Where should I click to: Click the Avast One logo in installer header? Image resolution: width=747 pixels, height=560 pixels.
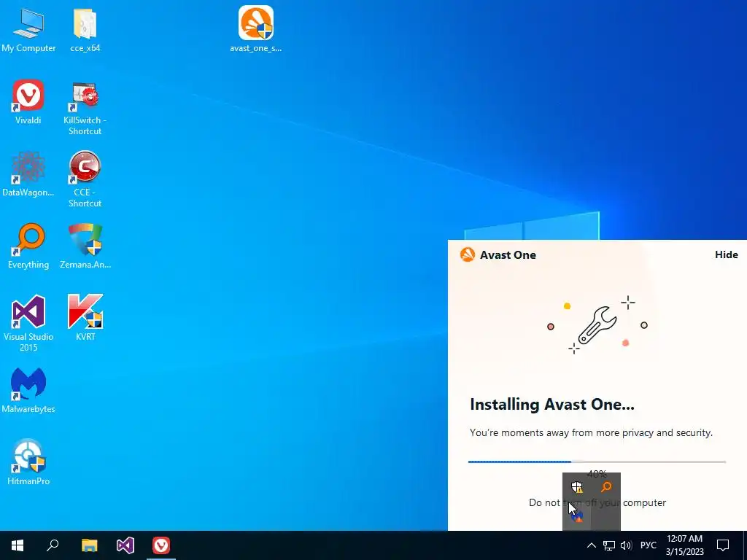point(468,254)
